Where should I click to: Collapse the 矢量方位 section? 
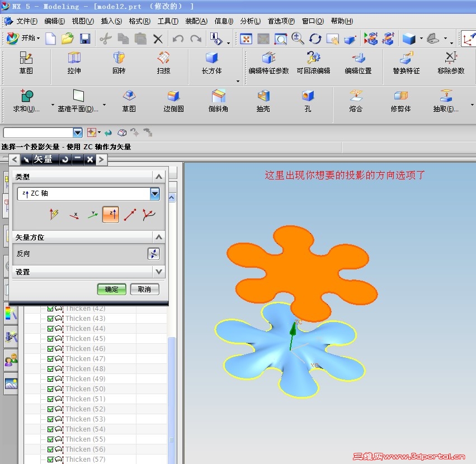[x=159, y=237]
